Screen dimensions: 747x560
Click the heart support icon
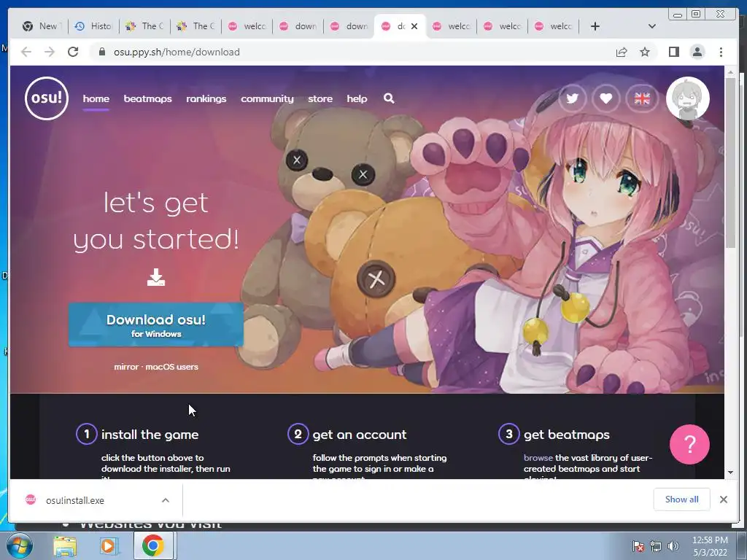tap(606, 98)
